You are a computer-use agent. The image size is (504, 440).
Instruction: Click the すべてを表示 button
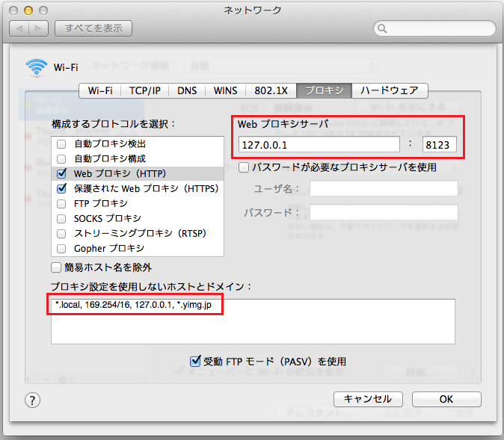click(93, 28)
